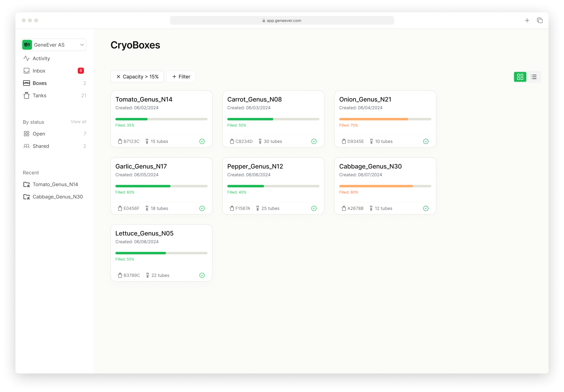Open Tanks section in sidebar
This screenshot has width=564, height=392.
click(x=39, y=95)
